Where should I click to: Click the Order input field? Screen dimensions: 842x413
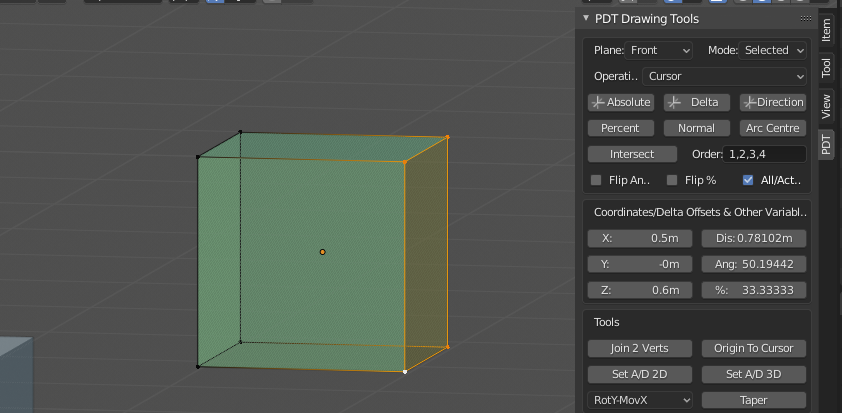[x=765, y=154]
